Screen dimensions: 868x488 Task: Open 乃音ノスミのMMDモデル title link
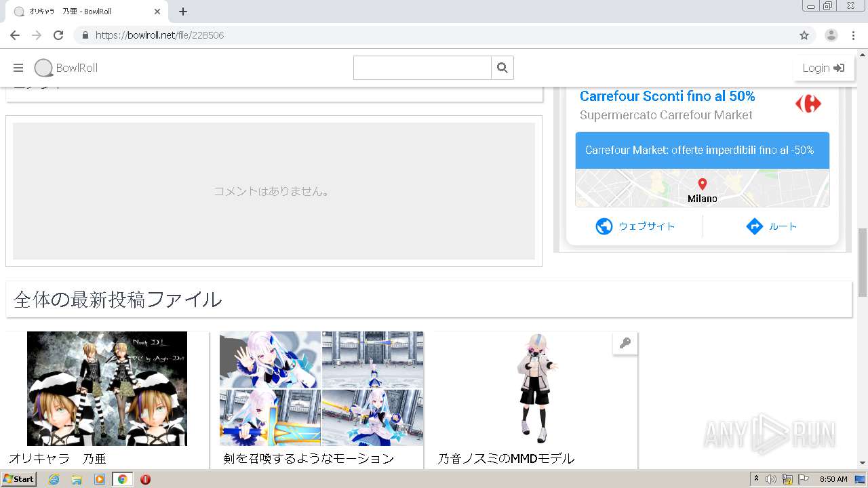click(x=506, y=459)
